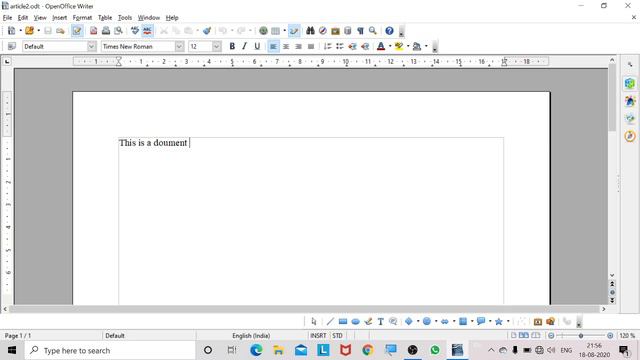Open Data Sources icon
Viewport: 640px width, 360px height.
click(348, 31)
